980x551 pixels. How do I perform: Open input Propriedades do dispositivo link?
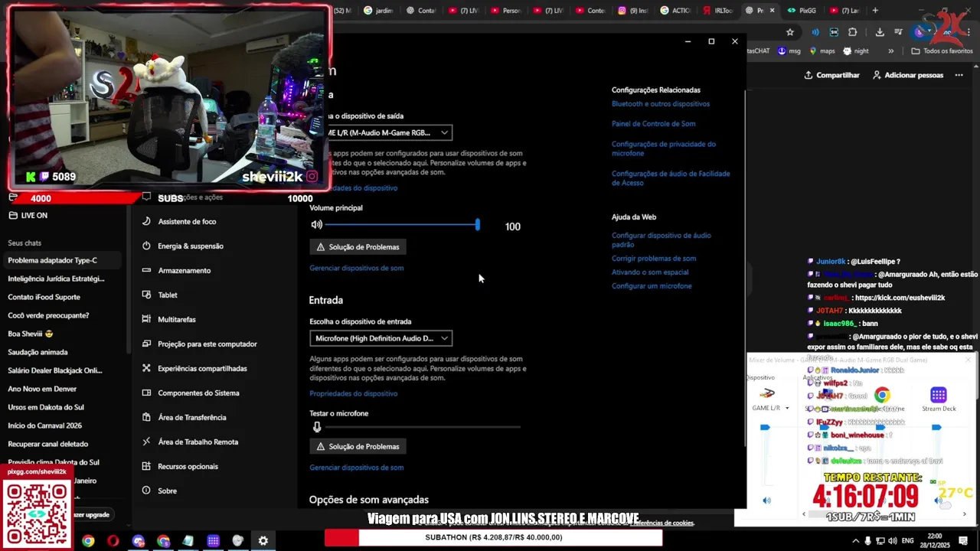tap(353, 393)
